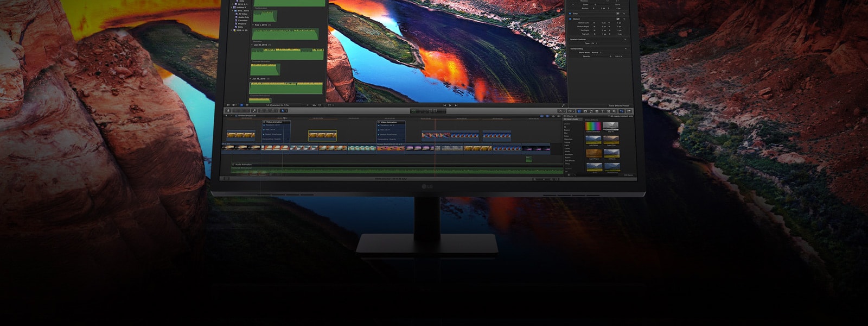Open the Enhancements magic wand menu

coord(561,111)
